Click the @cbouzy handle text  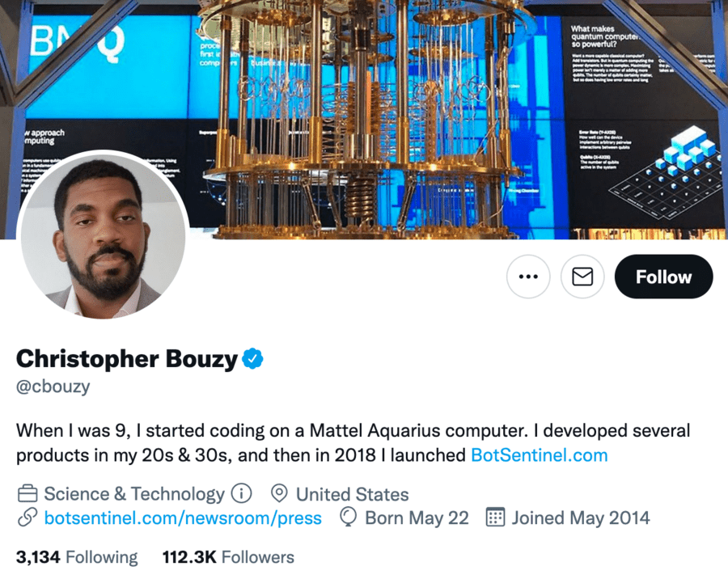pos(53,386)
